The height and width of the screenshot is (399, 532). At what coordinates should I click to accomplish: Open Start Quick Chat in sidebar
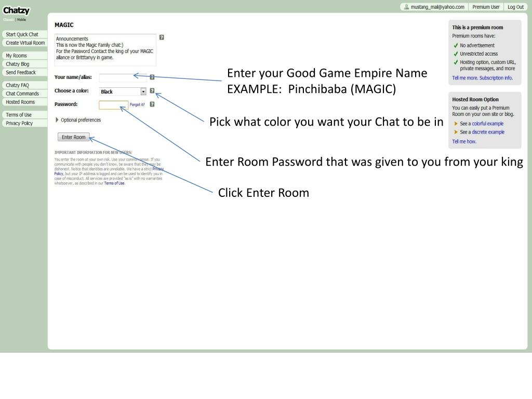coord(24,34)
